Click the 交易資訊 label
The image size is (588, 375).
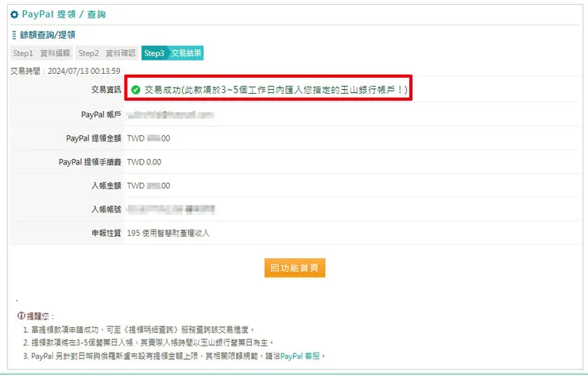106,90
